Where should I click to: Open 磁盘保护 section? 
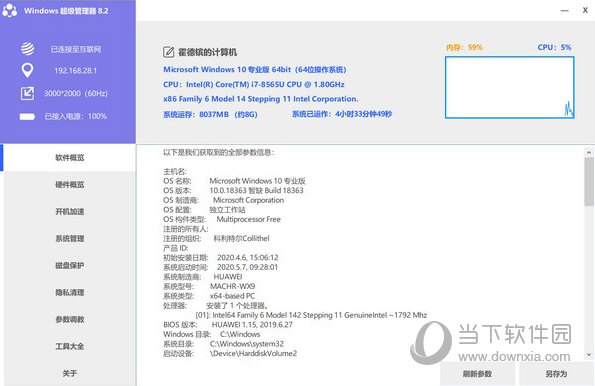click(69, 265)
